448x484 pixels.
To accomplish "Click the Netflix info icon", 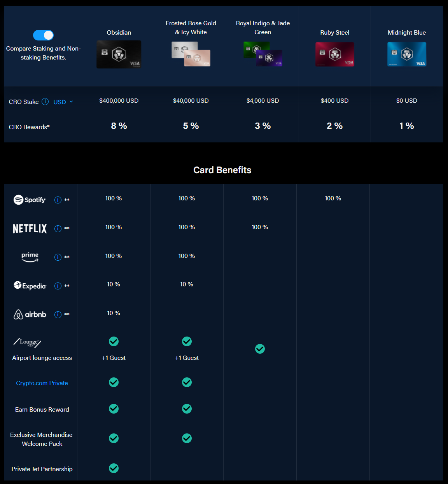I will click(x=58, y=229).
